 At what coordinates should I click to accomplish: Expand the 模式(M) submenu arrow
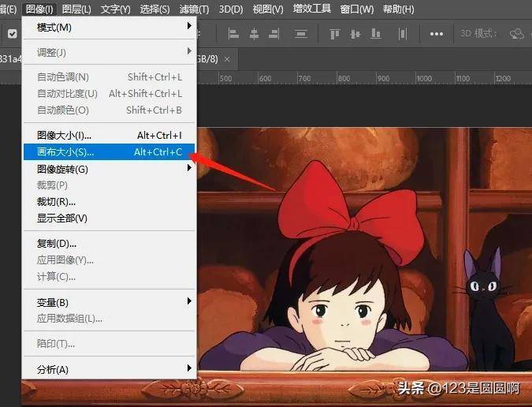(x=189, y=26)
